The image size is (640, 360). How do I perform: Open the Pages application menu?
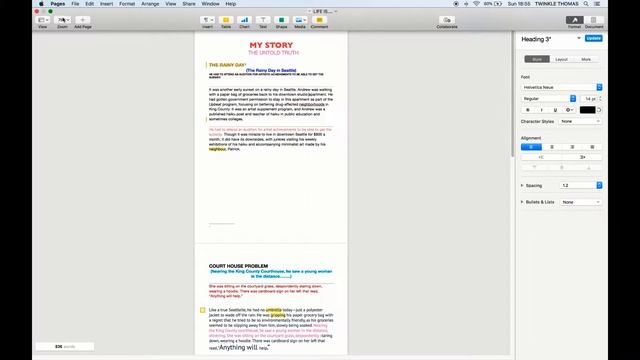click(58, 4)
